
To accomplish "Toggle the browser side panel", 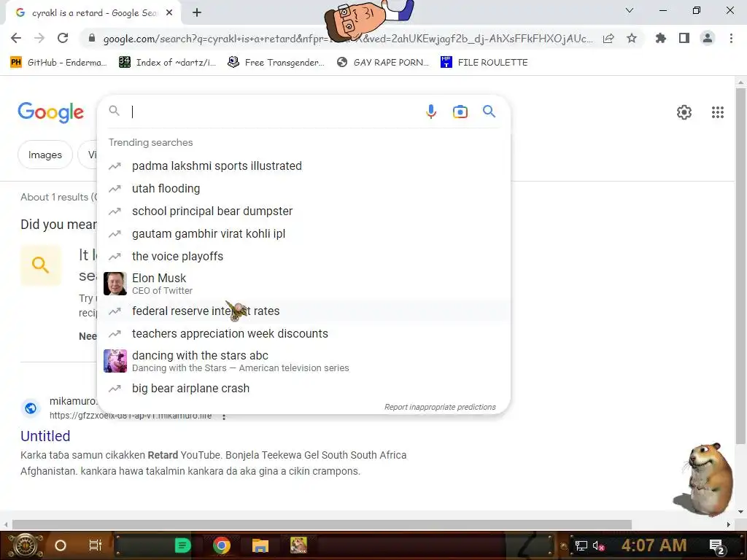I will click(684, 38).
